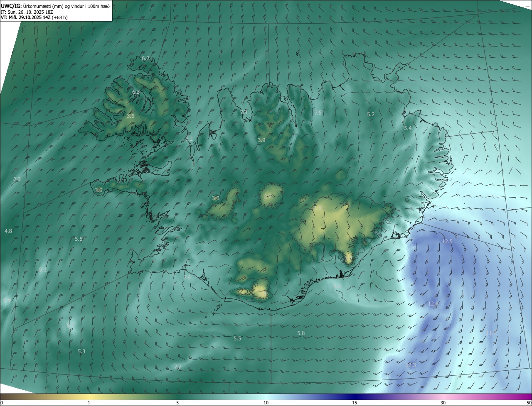
Task: Click the 5.3 value label
Action: pos(81,352)
